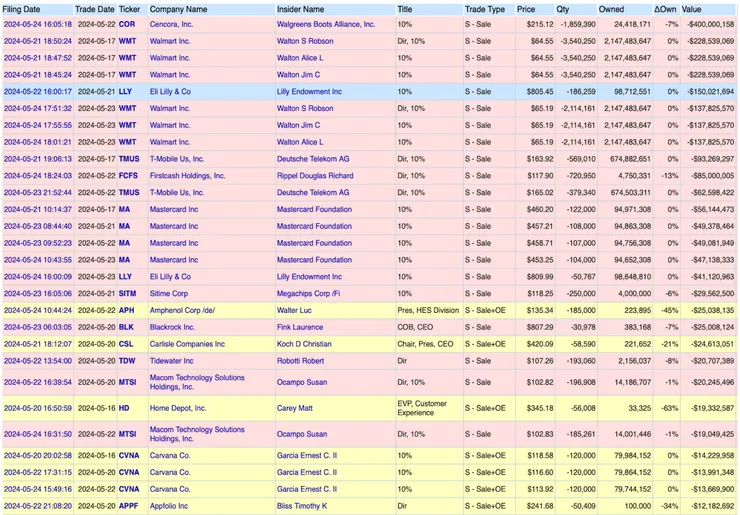Open the filing dated 2024-05-21 18:50:24

pos(38,41)
